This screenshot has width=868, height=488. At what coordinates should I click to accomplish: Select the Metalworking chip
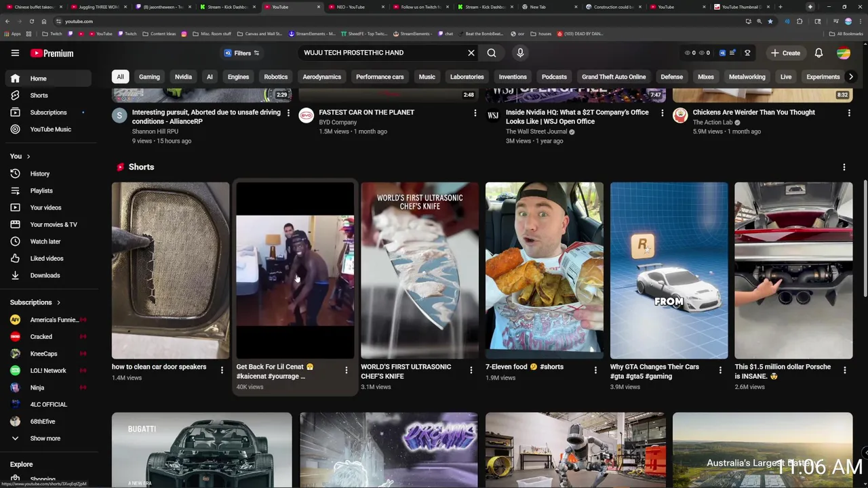[x=747, y=77]
